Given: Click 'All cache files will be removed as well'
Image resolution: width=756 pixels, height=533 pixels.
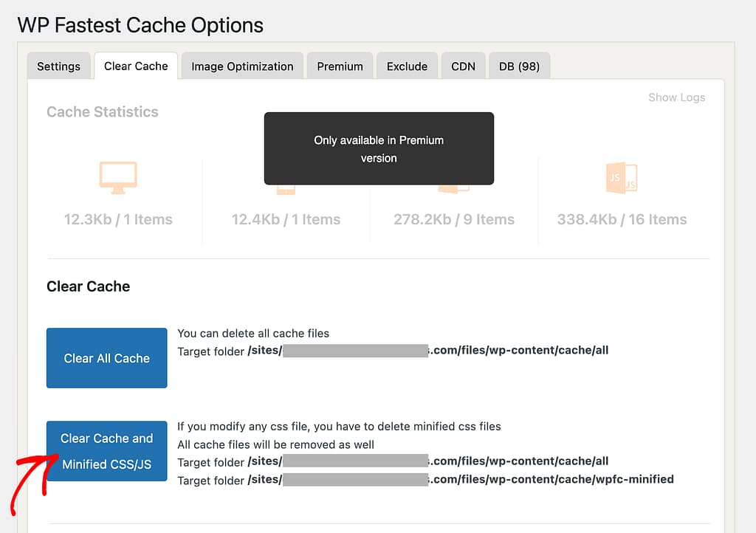Looking at the screenshot, I should coord(276,444).
